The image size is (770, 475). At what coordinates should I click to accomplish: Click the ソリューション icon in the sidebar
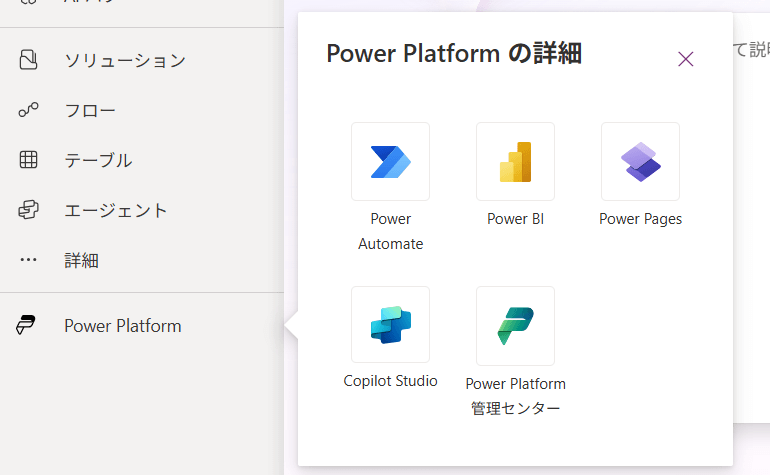(28, 60)
